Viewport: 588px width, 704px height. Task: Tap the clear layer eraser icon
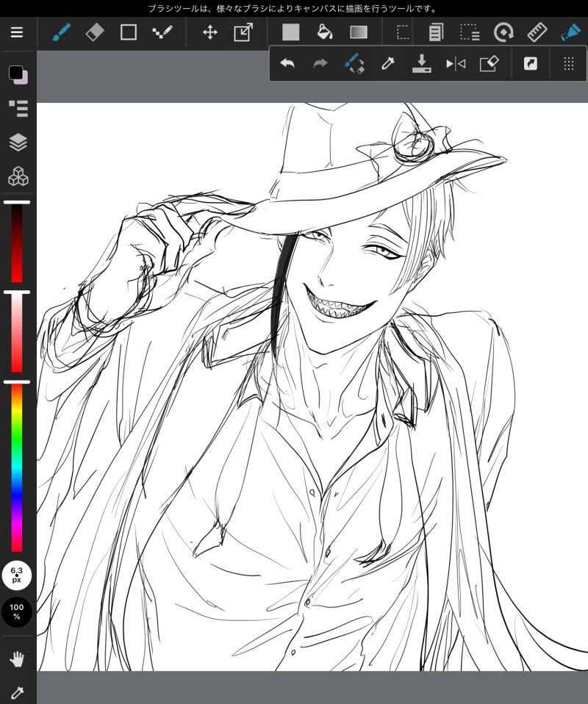point(490,64)
